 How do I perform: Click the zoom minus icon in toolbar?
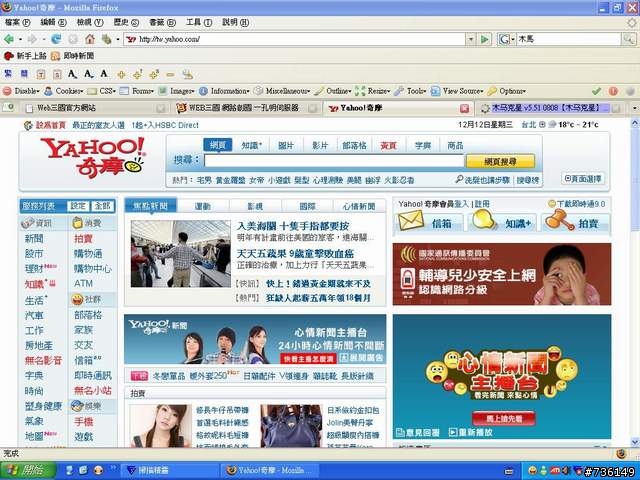171,75
